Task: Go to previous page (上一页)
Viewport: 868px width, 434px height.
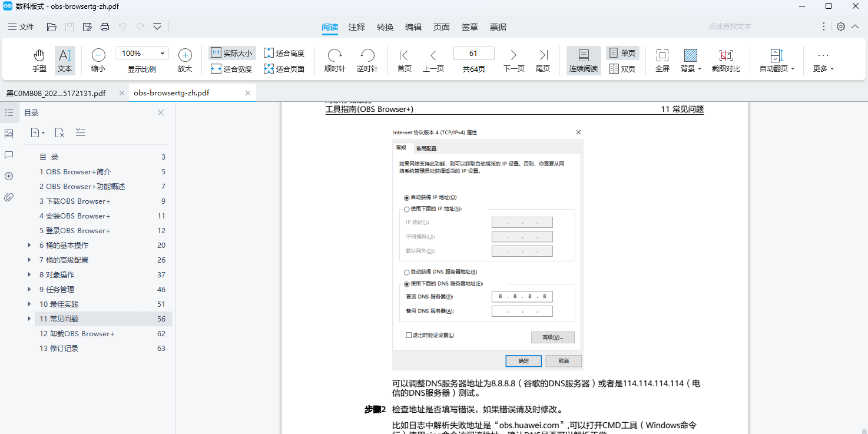Action: tap(433, 61)
